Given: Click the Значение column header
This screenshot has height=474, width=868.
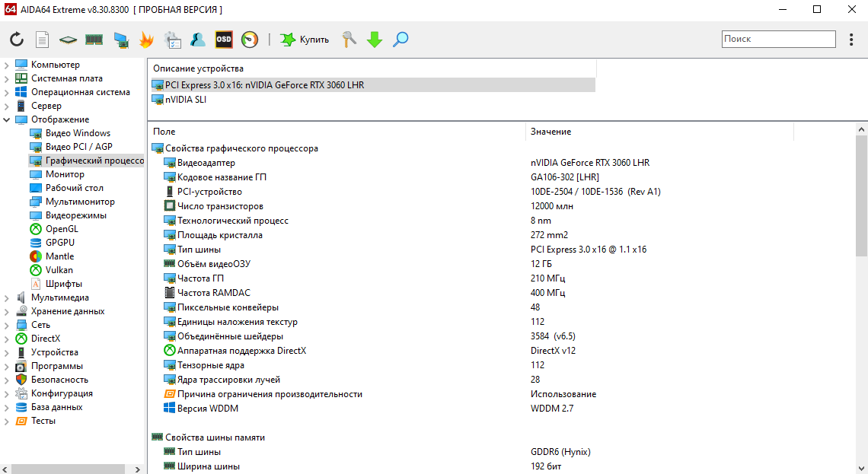Looking at the screenshot, I should 659,132.
